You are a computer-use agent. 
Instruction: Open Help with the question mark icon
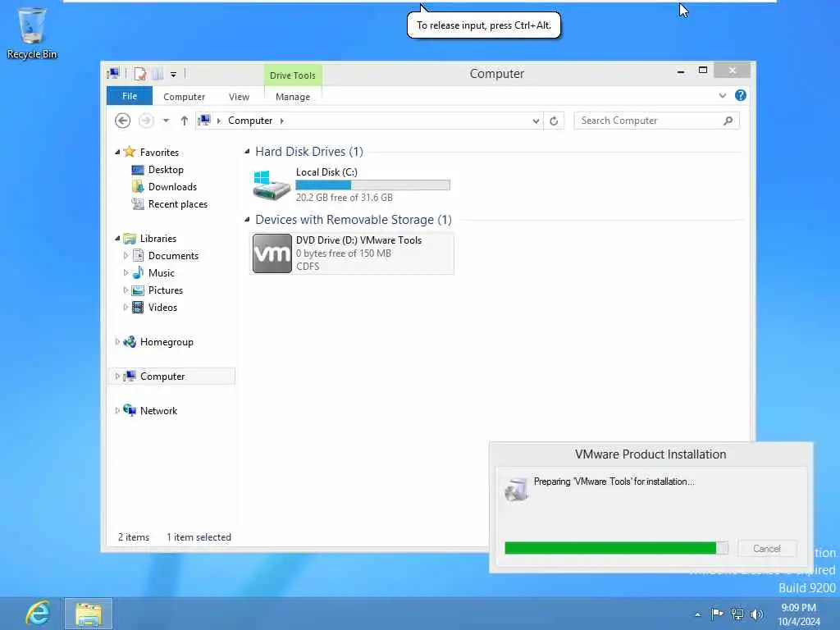point(741,95)
